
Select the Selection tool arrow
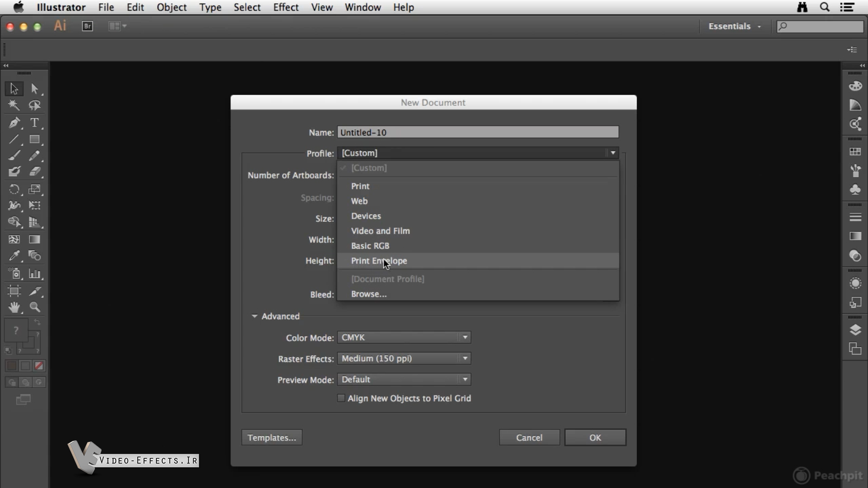(14, 88)
